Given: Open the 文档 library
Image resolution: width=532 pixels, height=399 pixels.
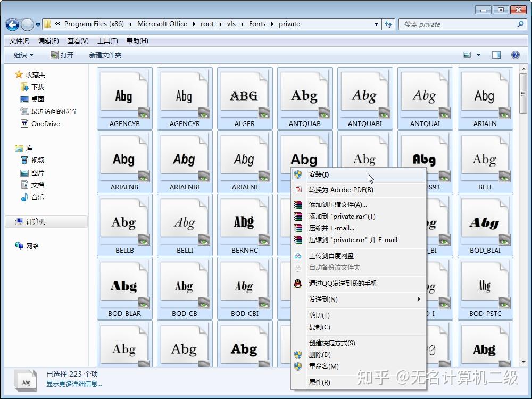Looking at the screenshot, I should [32, 185].
